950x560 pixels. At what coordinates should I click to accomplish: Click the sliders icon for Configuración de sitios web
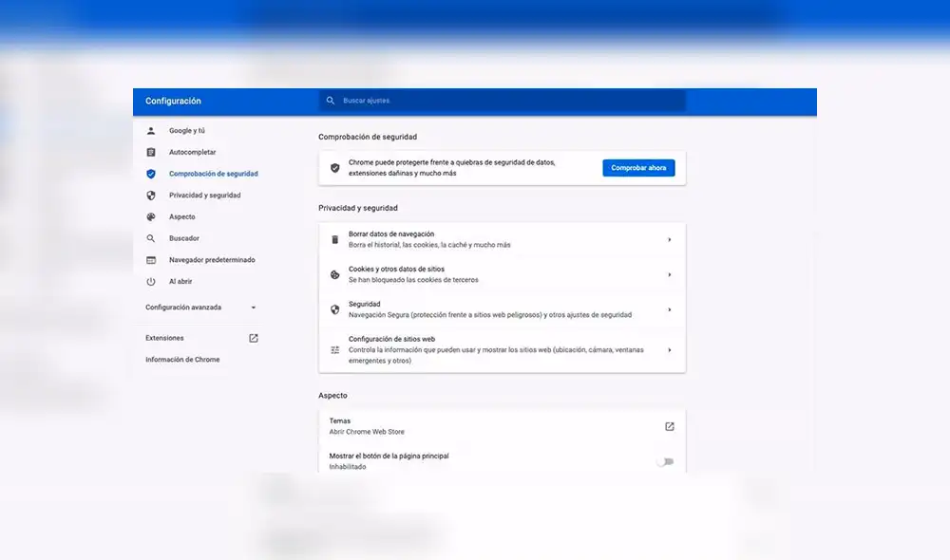tap(334, 349)
